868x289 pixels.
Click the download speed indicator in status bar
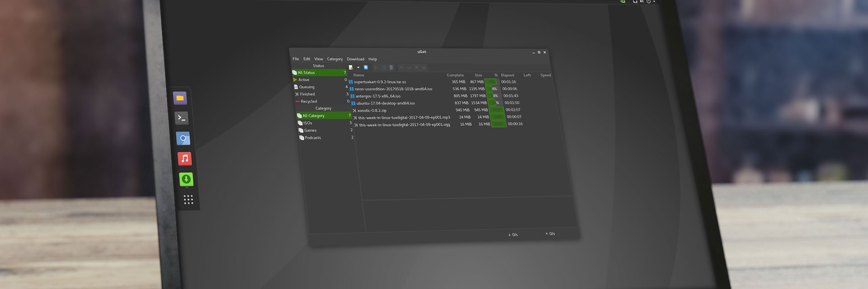click(x=513, y=235)
